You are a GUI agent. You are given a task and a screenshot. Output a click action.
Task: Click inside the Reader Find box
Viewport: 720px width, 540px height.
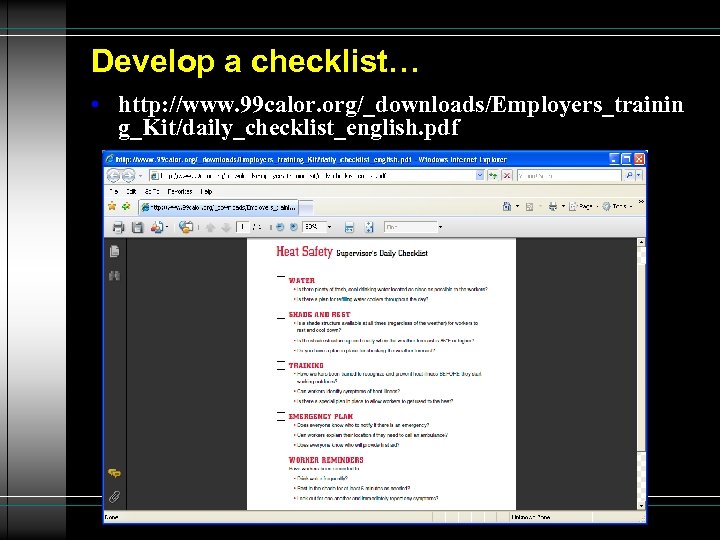[411, 227]
